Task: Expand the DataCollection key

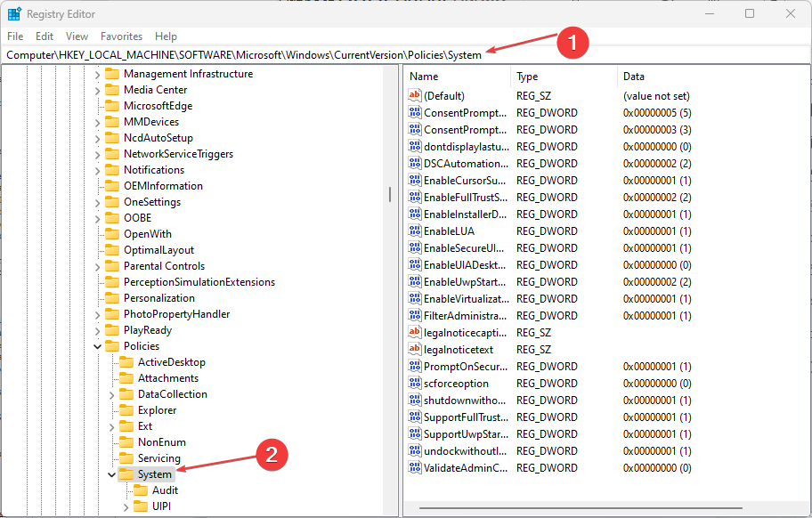Action: [x=112, y=395]
